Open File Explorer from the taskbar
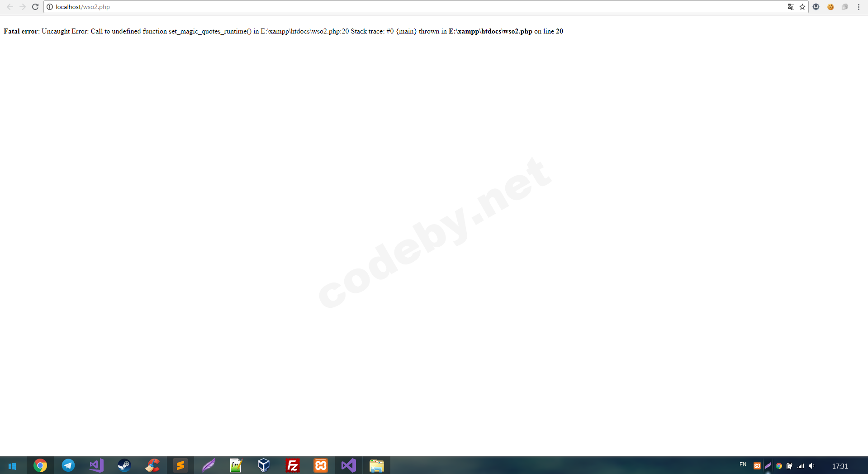The width and height of the screenshot is (868, 474). 377,465
